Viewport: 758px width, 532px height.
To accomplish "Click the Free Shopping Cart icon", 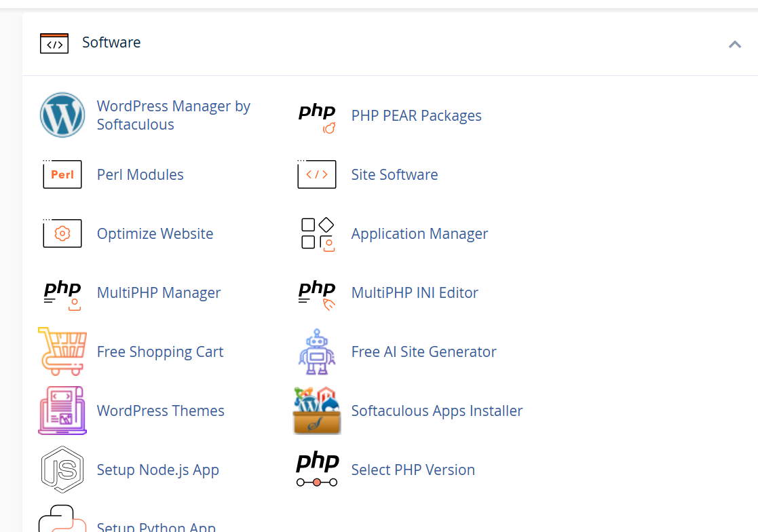I will (x=62, y=351).
